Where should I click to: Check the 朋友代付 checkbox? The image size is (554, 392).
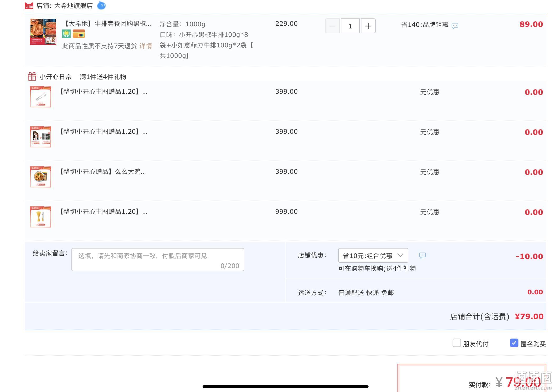click(x=457, y=343)
